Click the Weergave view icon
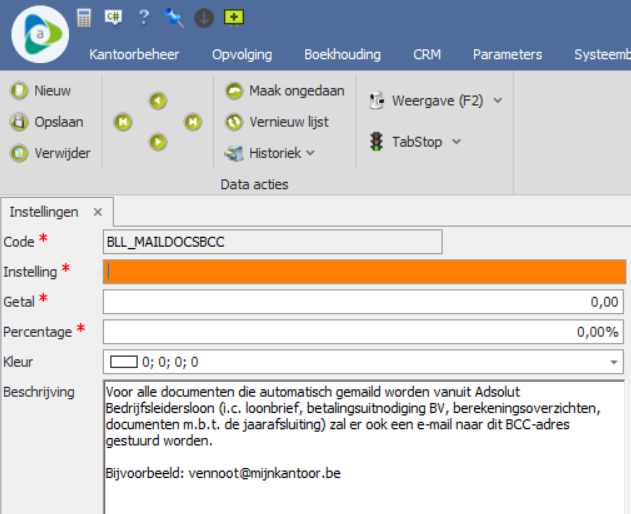 point(377,101)
